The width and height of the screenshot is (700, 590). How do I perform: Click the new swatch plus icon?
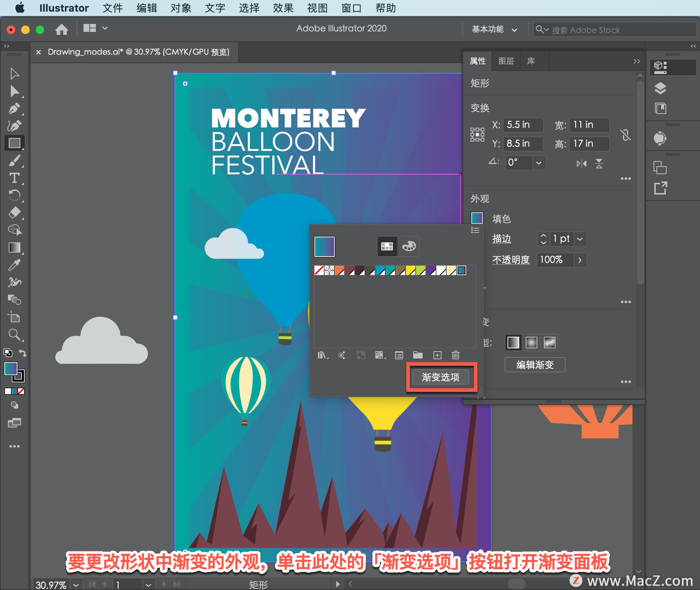click(x=437, y=355)
